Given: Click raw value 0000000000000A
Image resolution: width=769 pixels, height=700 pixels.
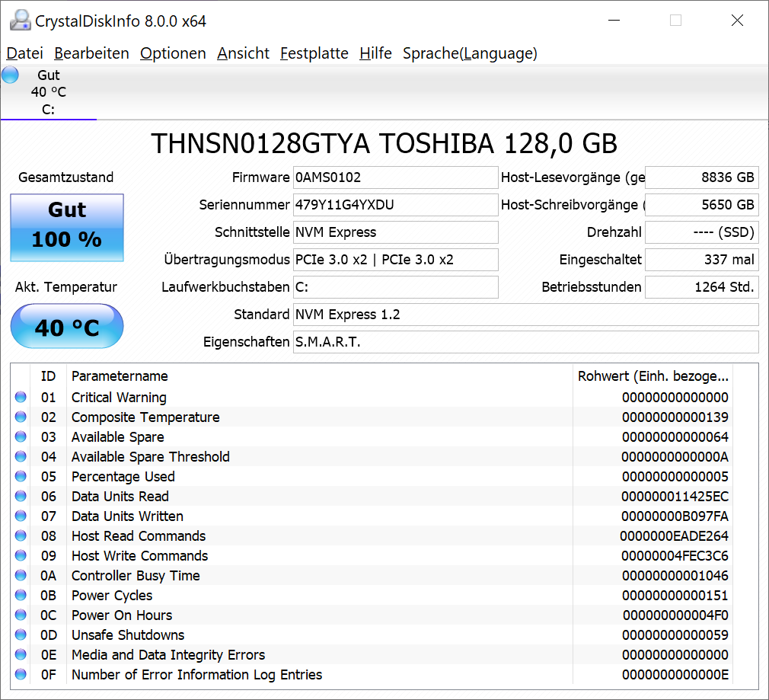Looking at the screenshot, I should (x=675, y=457).
